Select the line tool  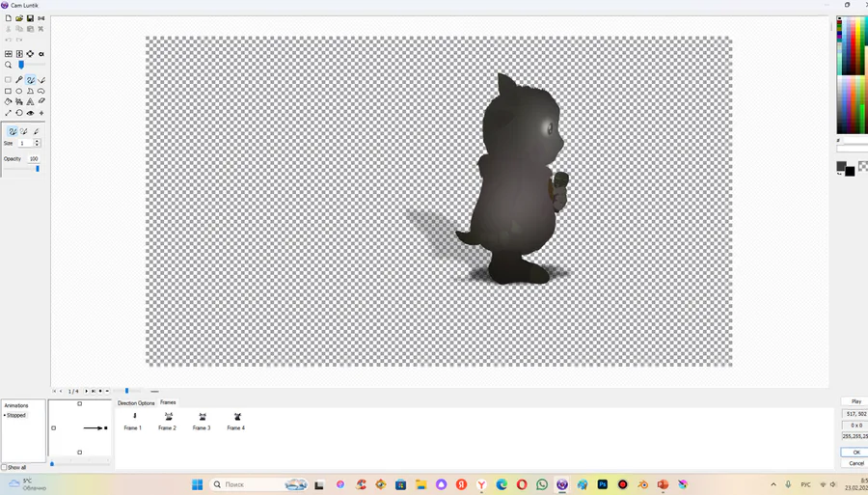point(9,112)
